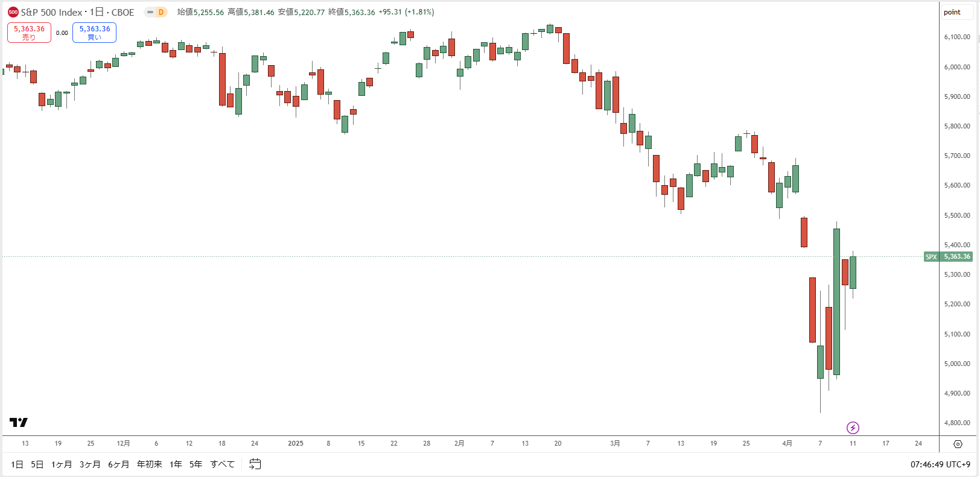Click the 6,000.00 price axis label
This screenshot has height=477, width=980.
coord(957,67)
